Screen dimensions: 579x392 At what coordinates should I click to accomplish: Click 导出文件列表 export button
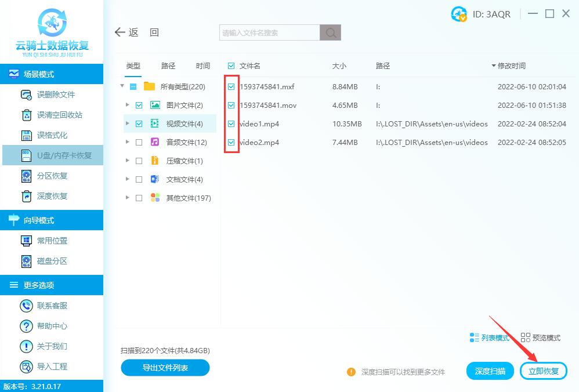point(165,368)
